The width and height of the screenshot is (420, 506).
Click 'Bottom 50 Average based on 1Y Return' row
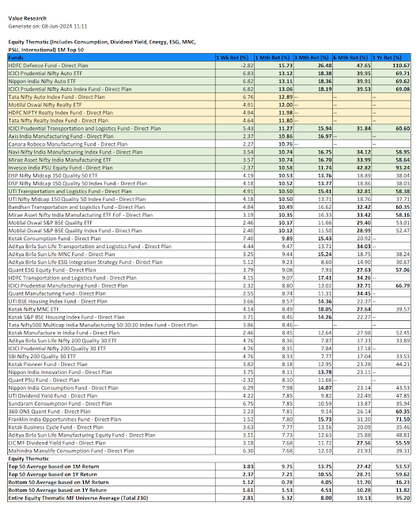click(x=209, y=490)
